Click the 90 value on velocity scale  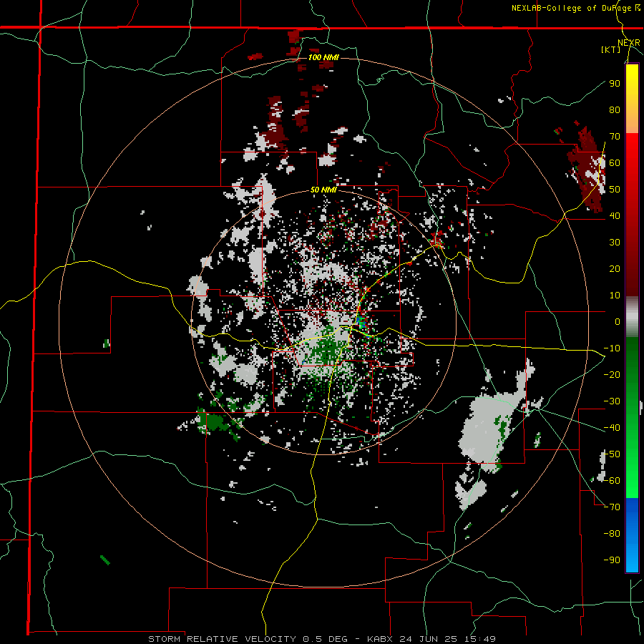(615, 84)
